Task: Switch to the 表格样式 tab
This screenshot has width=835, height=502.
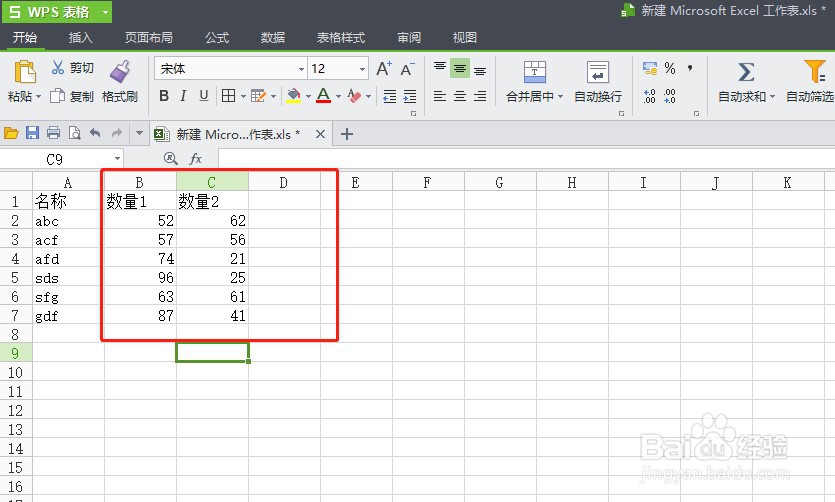Action: tap(341, 37)
